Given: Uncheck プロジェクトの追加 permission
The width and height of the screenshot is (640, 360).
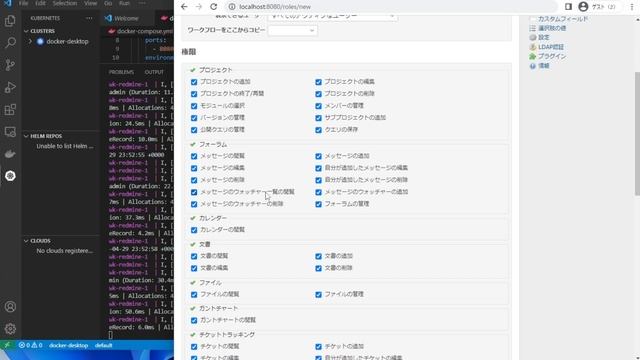Looking at the screenshot, I should point(194,82).
